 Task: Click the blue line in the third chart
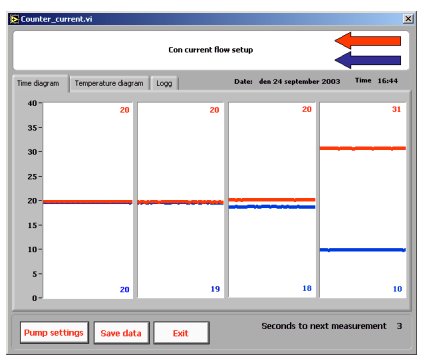pyautogui.click(x=272, y=207)
